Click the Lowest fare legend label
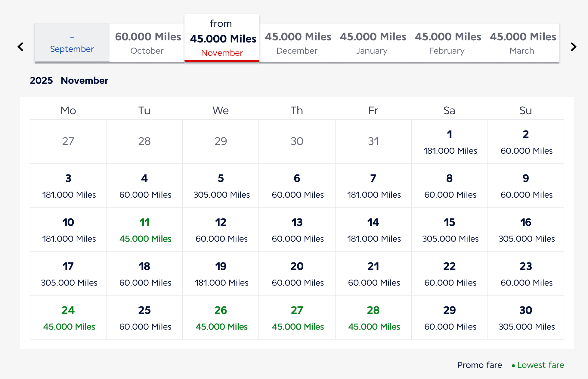 pos(541,365)
